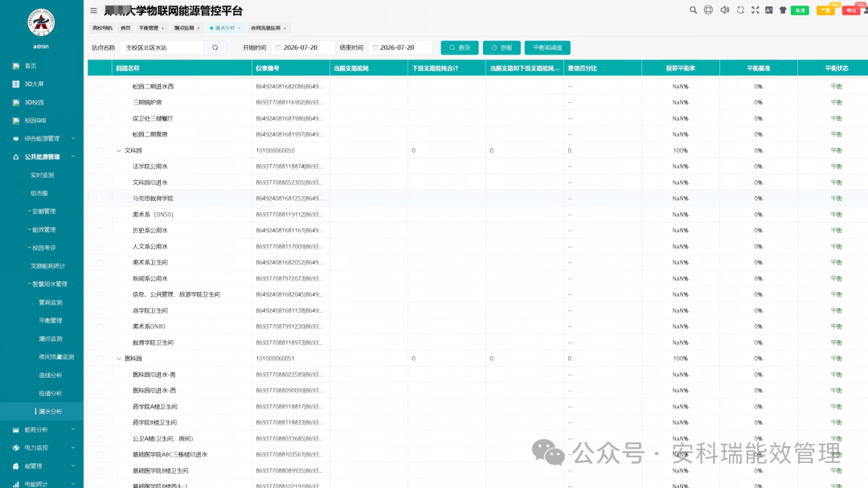Click the red 事故 alarm badge
Screen dimensions: 868x488
click(x=851, y=10)
